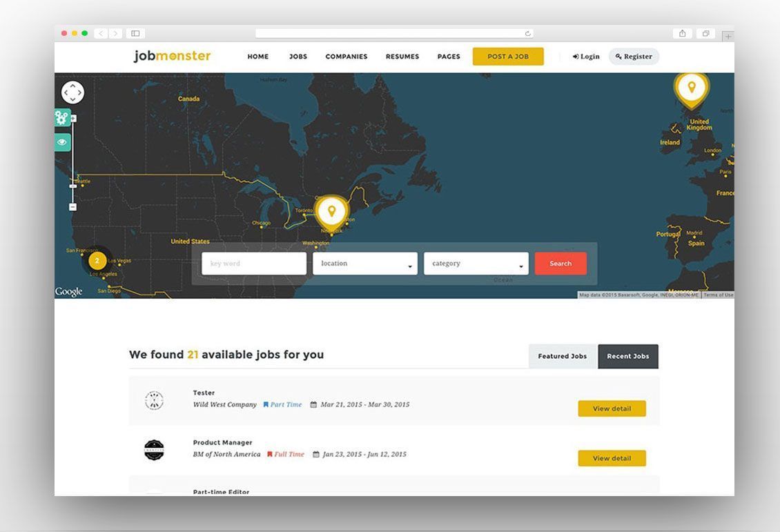Switch to Featured Jobs tab
Viewport: 780px width, 532px height.
pos(563,356)
